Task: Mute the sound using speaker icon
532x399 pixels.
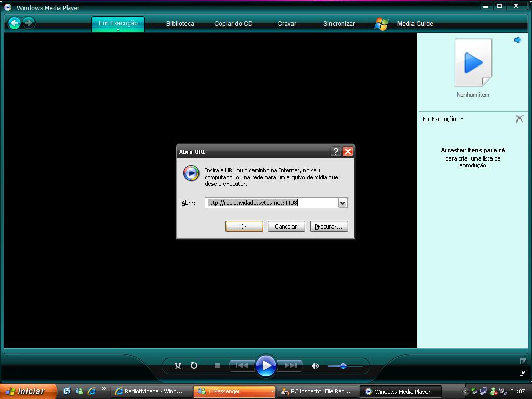Action: 315,366
